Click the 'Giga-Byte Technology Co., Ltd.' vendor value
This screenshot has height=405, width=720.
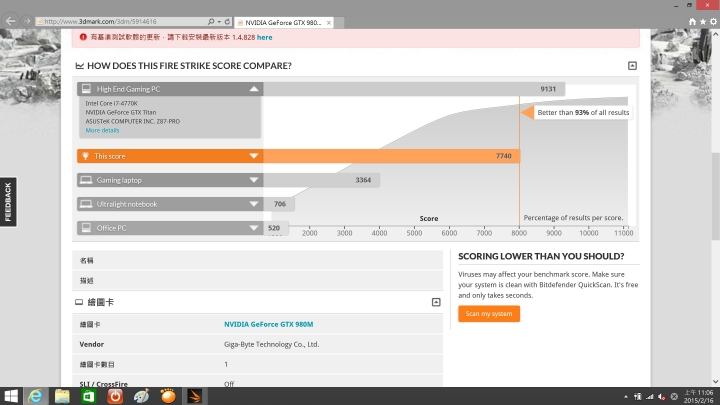pyautogui.click(x=271, y=344)
